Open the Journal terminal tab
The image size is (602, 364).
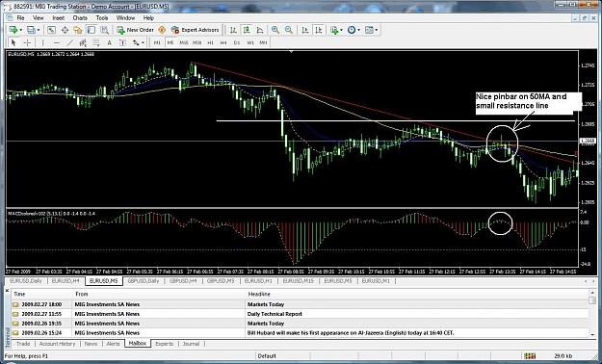click(191, 344)
